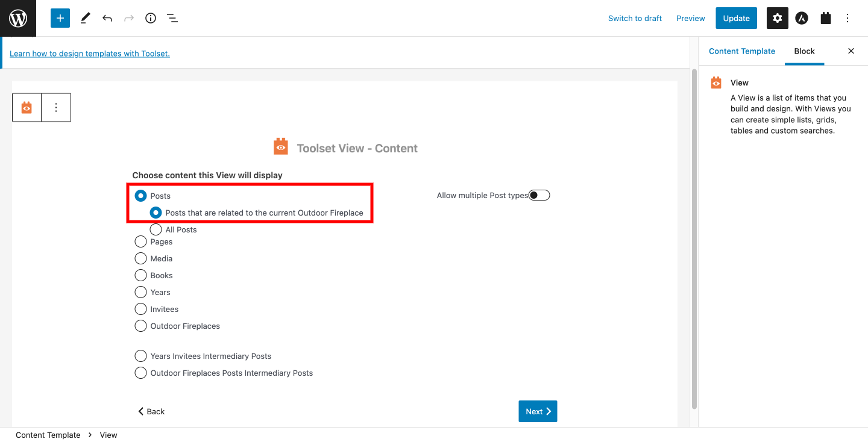Click the Update button
The height and width of the screenshot is (442, 868).
(x=736, y=18)
